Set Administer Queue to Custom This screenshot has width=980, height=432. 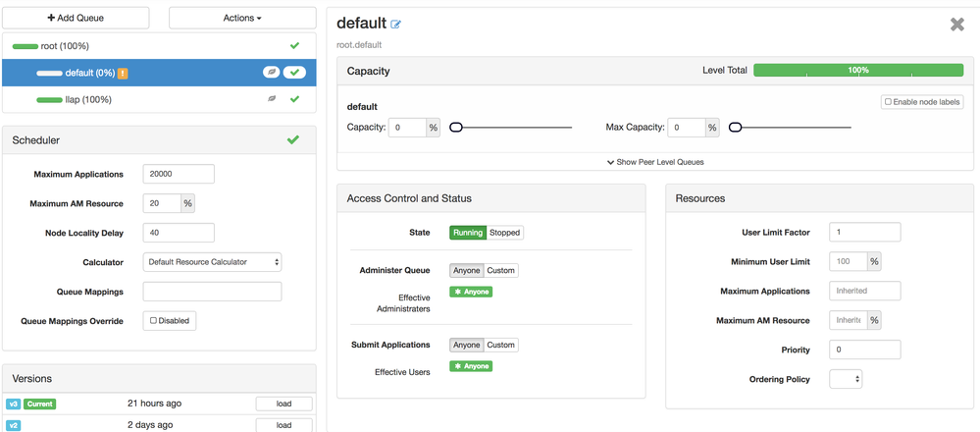[x=500, y=270]
